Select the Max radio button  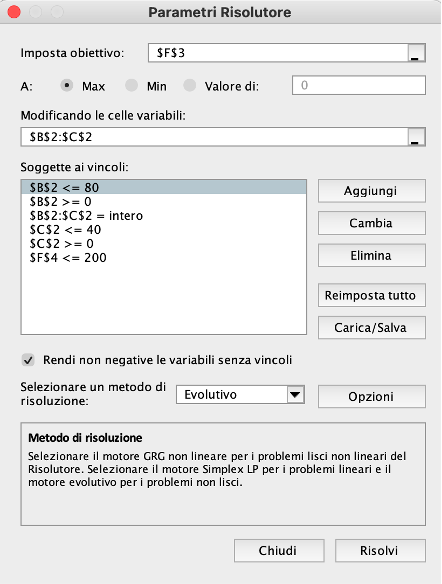tap(67, 86)
